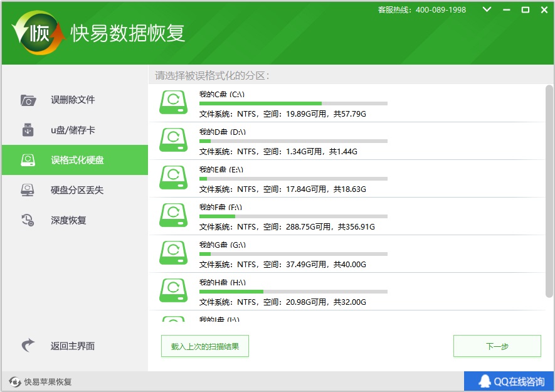Click the lost partition computer icon
This screenshot has width=555, height=392.
pos(28,190)
